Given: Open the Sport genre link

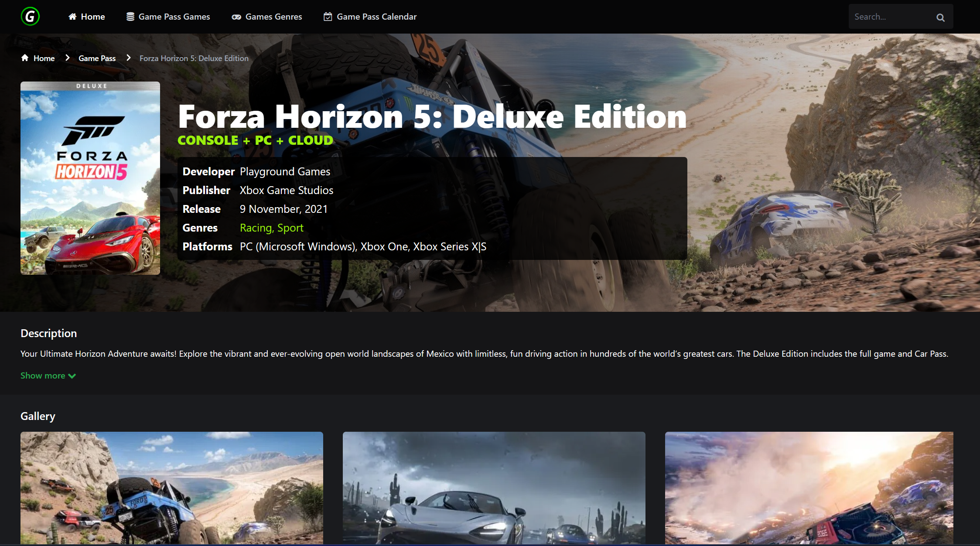Looking at the screenshot, I should pyautogui.click(x=290, y=228).
